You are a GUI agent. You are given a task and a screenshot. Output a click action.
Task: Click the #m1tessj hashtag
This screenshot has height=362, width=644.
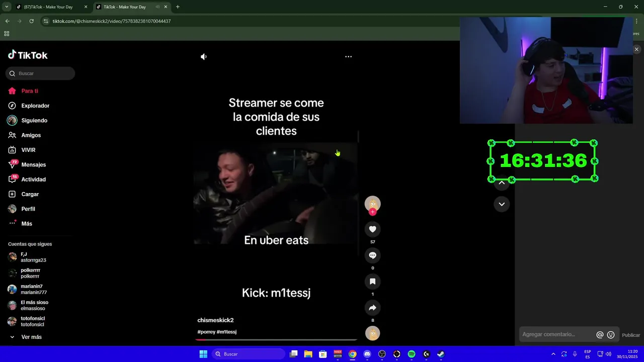226,332
